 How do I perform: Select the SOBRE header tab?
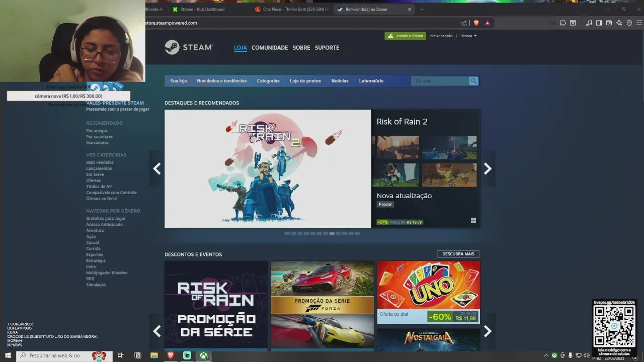tap(301, 48)
